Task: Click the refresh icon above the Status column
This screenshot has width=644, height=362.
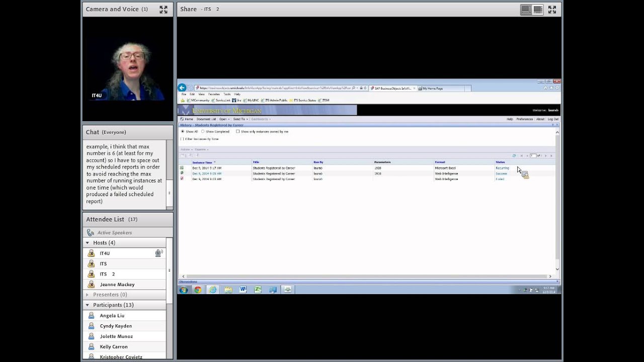Action: click(514, 156)
